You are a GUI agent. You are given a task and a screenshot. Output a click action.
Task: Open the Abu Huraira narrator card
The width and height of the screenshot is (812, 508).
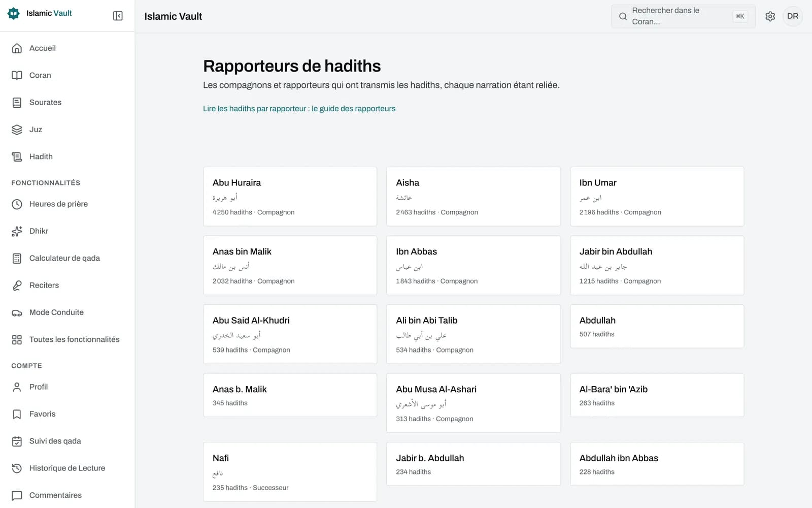[x=290, y=197]
